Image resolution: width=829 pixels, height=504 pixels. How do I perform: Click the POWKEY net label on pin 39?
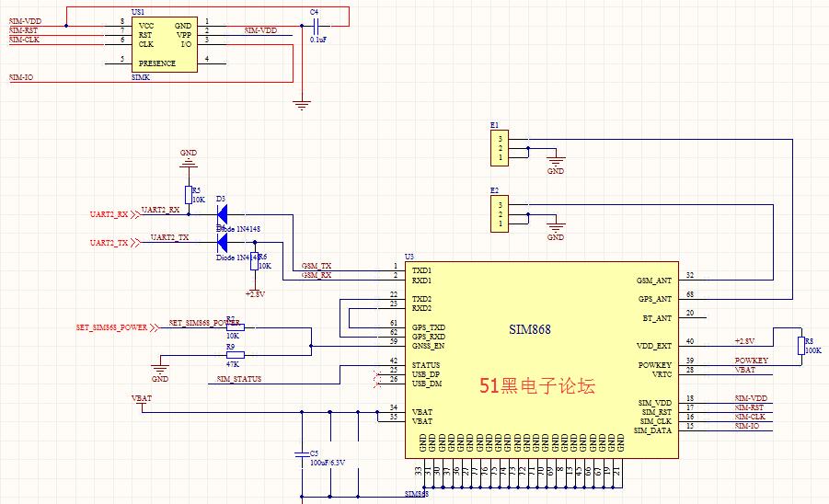pos(752,361)
